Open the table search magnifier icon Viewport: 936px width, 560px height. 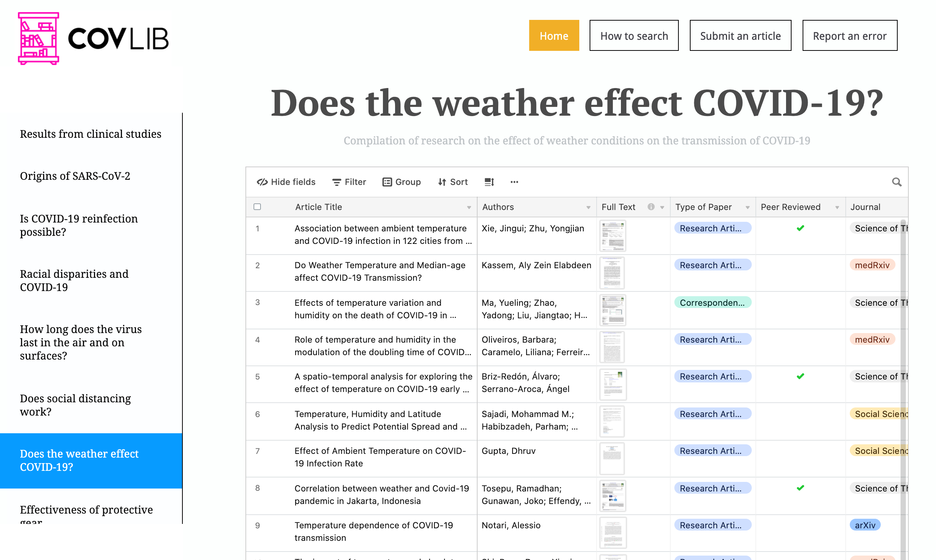[x=896, y=182]
